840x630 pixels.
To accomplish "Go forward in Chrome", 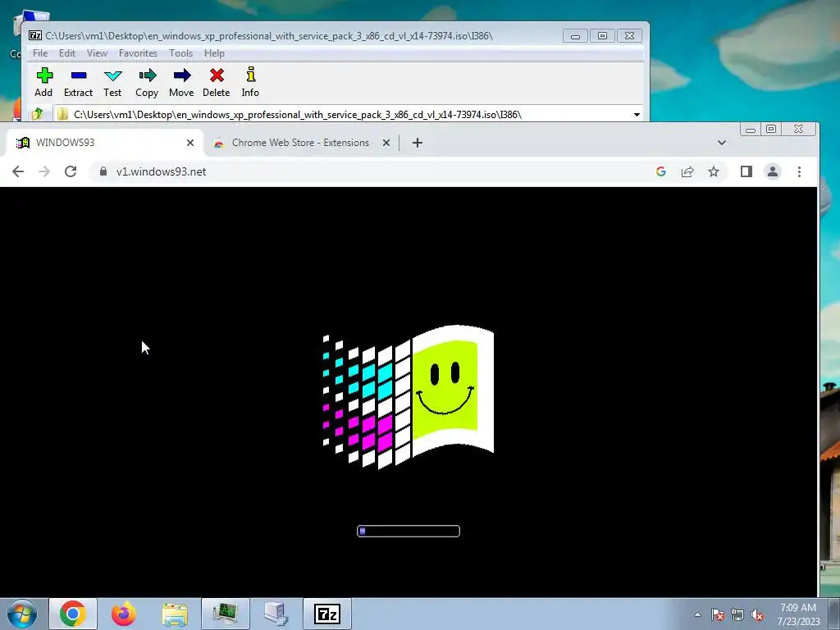I will (x=44, y=171).
